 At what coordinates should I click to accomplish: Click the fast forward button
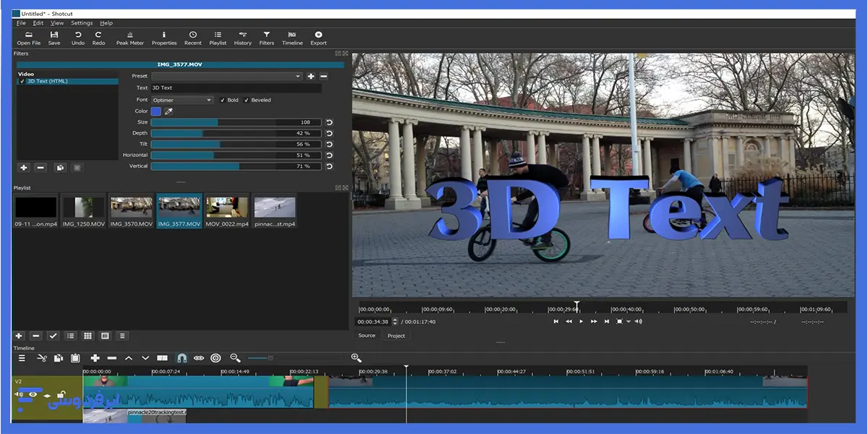tap(594, 321)
